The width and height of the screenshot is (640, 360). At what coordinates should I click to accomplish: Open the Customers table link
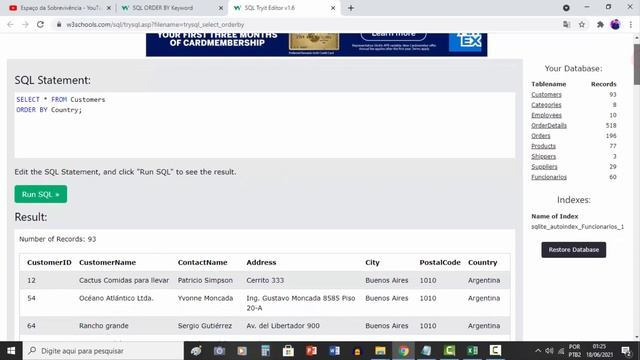[x=546, y=95]
